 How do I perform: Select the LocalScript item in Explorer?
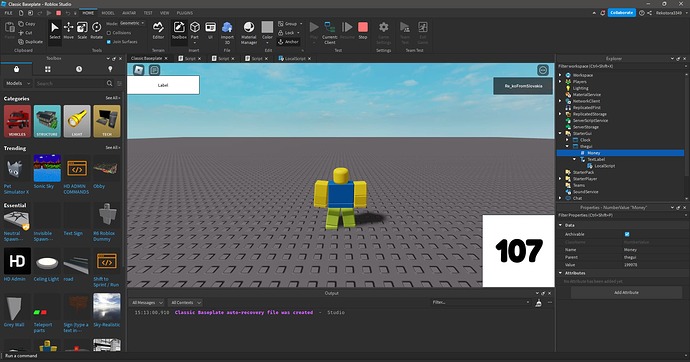(605, 166)
